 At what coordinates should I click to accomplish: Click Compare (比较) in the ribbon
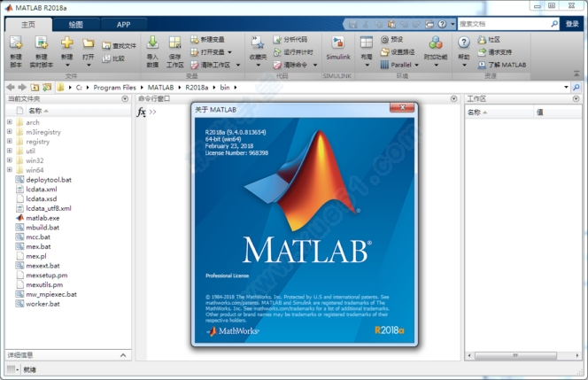113,58
